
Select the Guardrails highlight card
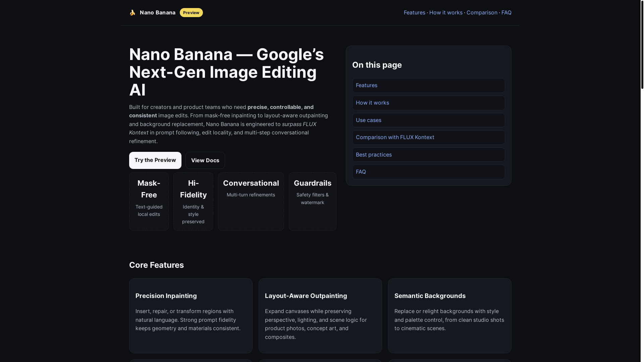[x=312, y=201]
